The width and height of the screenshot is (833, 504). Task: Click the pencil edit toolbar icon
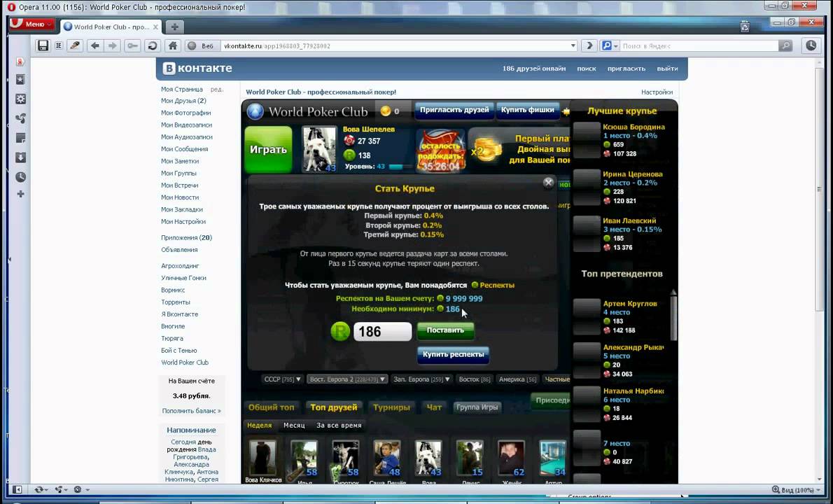tap(74, 45)
